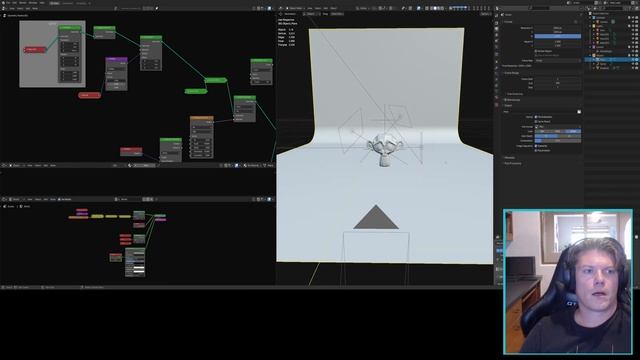Toggle render camera icon on highlighted outliner row
Image resolution: width=640 pixels, height=360 pixels.
(x=637, y=59)
